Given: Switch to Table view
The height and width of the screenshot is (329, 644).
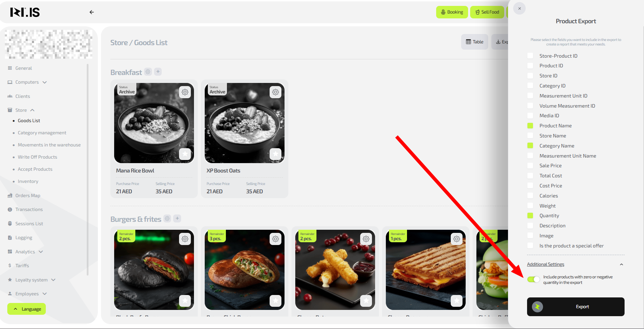Looking at the screenshot, I should (475, 42).
